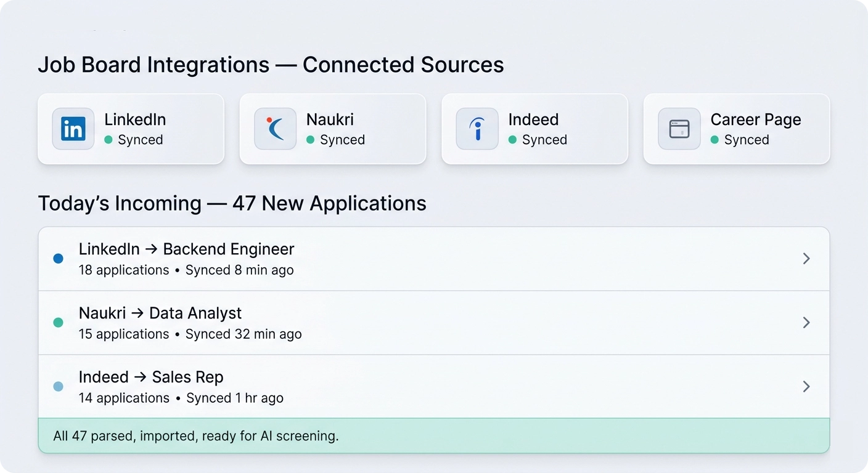Open the Indeed → Sales Rep title
The width and height of the screenshot is (868, 473).
click(151, 378)
